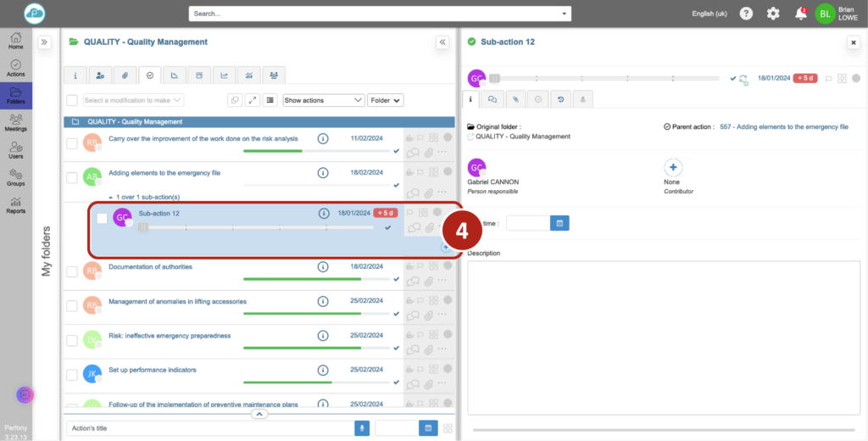This screenshot has height=441, width=868.
Task: Open Reports from the sidebar
Action: tap(15, 205)
